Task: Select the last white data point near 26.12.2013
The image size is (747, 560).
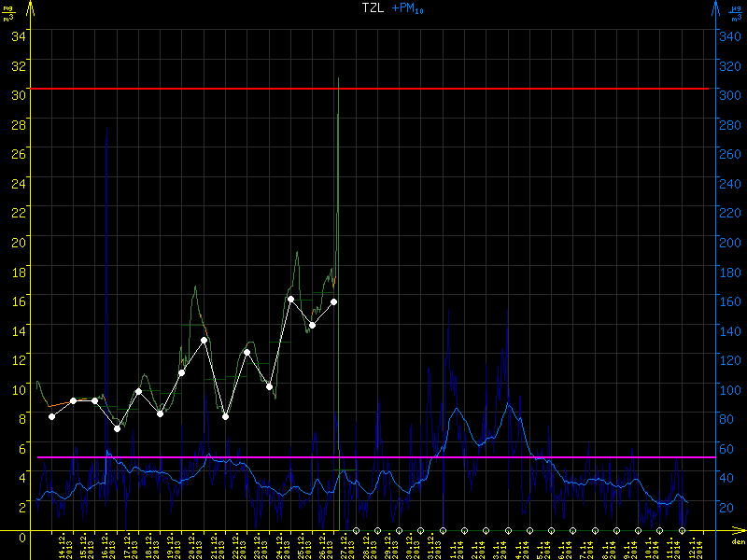Action: click(x=333, y=301)
